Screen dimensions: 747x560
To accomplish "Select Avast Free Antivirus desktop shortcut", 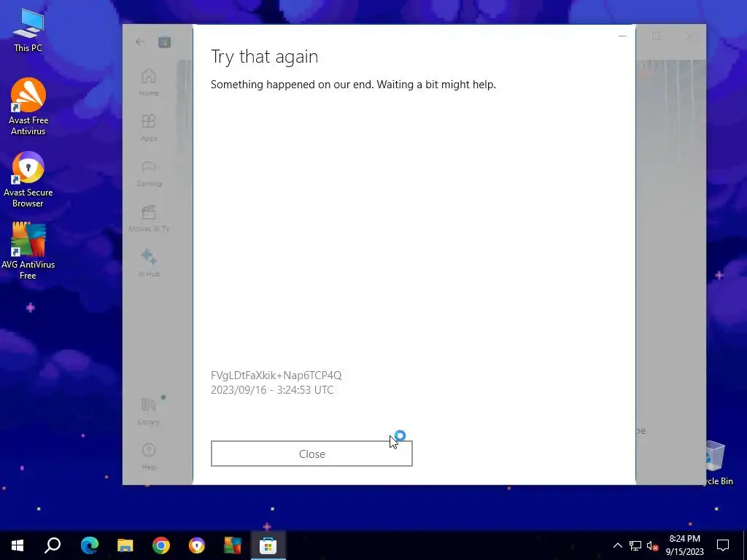I will click(28, 106).
